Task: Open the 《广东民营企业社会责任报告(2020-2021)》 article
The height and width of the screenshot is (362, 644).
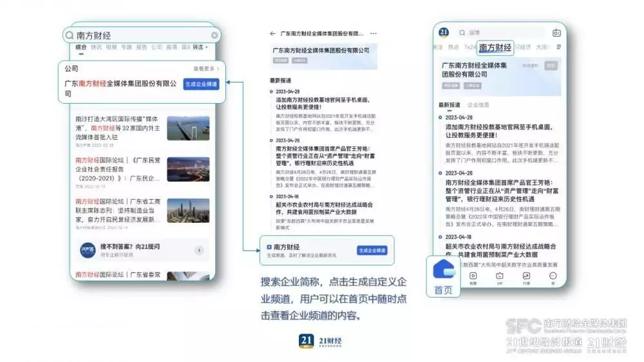Action: click(x=118, y=169)
